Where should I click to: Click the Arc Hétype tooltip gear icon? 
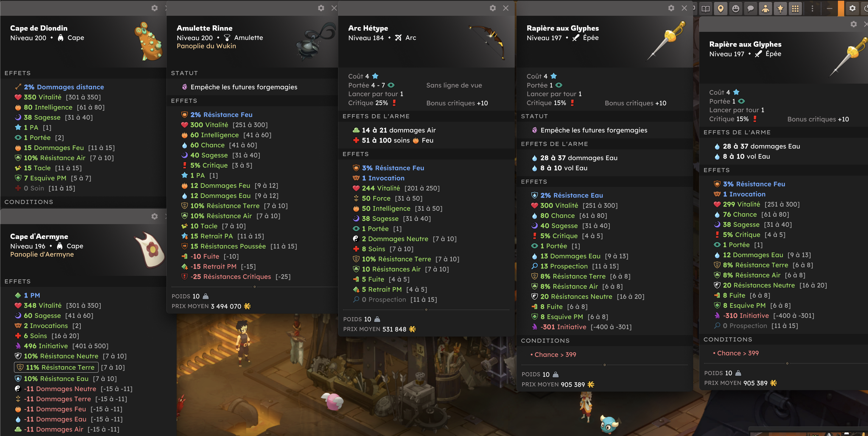pos(493,8)
